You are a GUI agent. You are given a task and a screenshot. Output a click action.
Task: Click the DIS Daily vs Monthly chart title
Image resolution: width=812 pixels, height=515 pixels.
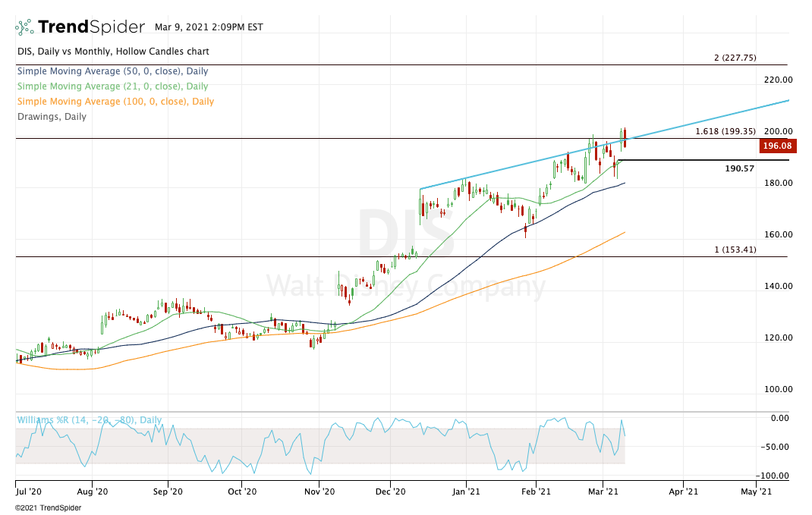112,52
